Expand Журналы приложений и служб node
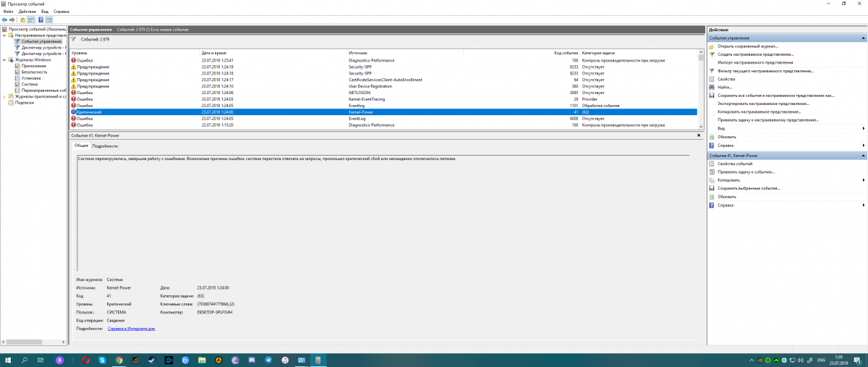 click(4, 96)
